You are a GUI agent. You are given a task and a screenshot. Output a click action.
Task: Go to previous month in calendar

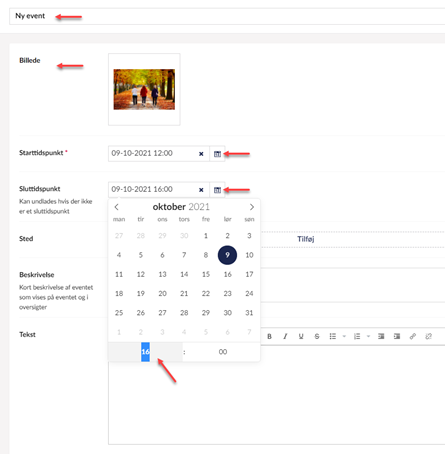[x=116, y=207]
